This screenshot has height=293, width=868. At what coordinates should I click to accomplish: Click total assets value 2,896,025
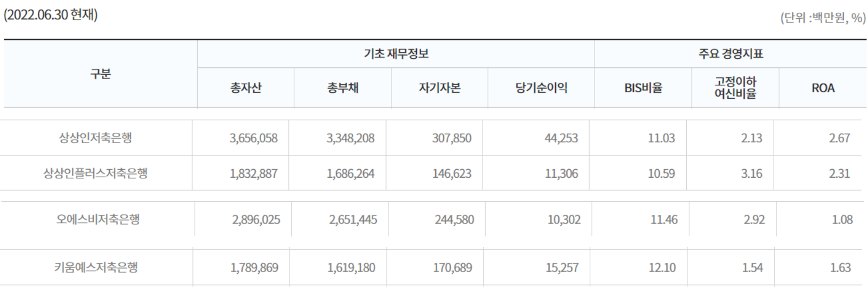(256, 219)
